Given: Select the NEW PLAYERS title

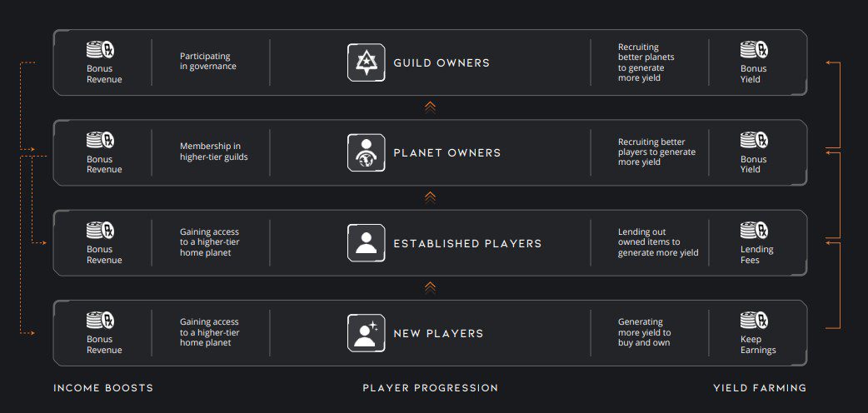Looking at the screenshot, I should [x=438, y=334].
